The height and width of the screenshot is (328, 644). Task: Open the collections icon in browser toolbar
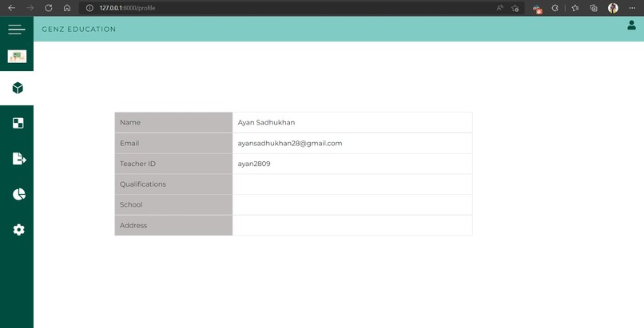click(x=594, y=8)
